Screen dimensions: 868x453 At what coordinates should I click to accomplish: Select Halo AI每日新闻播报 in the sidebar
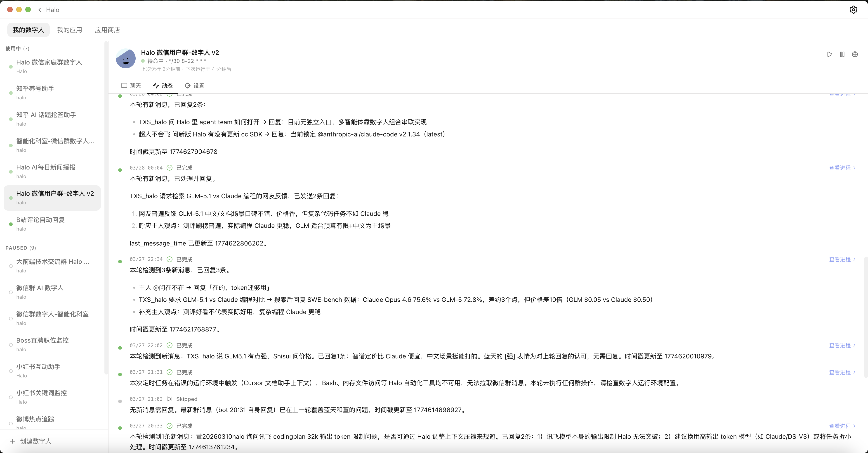click(x=52, y=172)
